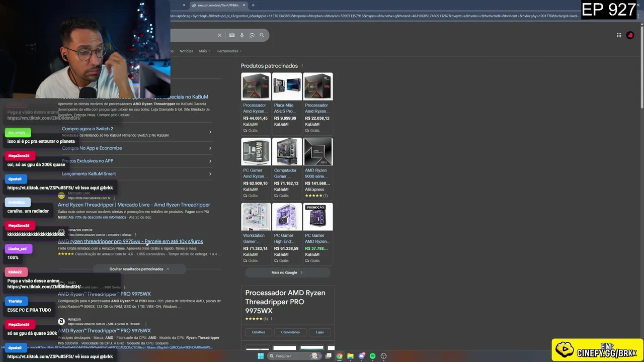Viewport: 644px width, 362px height.
Task: Open options dots beside amazon.com.br ofertas URL
Action: coord(135,235)
